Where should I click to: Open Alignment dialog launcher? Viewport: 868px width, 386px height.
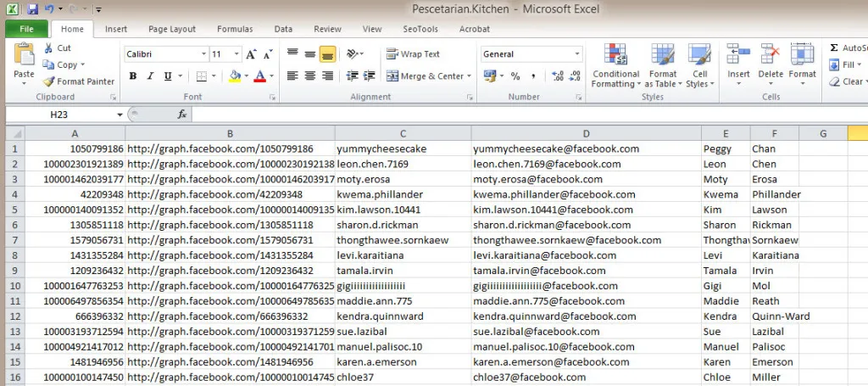click(470, 97)
